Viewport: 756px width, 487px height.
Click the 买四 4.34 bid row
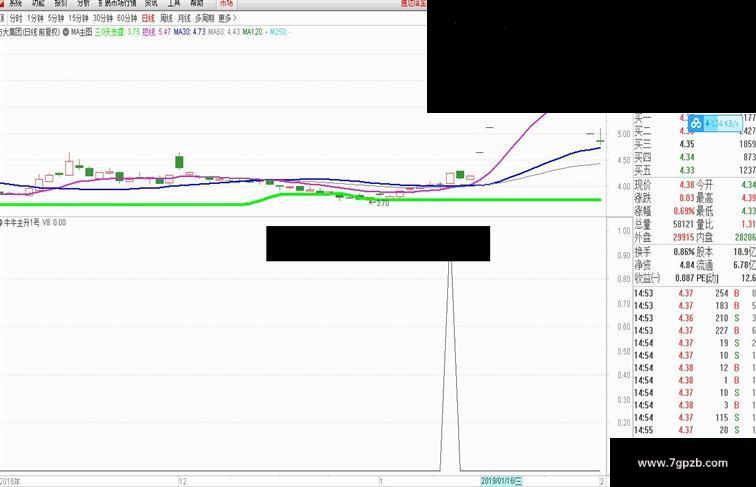coord(694,157)
